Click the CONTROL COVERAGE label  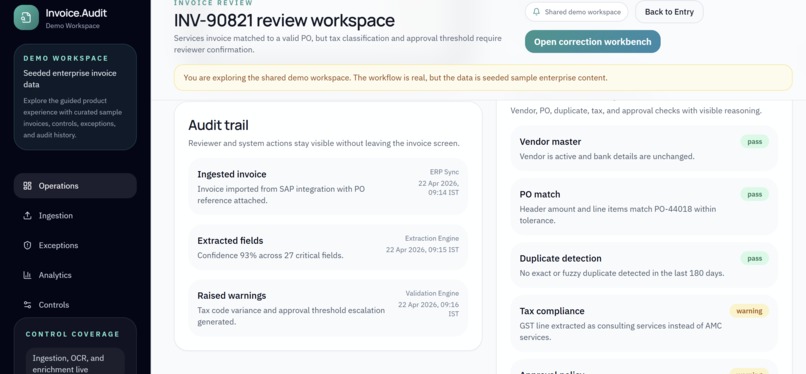tap(72, 334)
